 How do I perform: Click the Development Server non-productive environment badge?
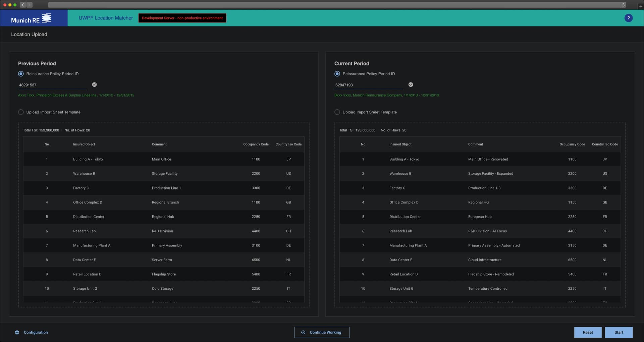click(x=182, y=18)
